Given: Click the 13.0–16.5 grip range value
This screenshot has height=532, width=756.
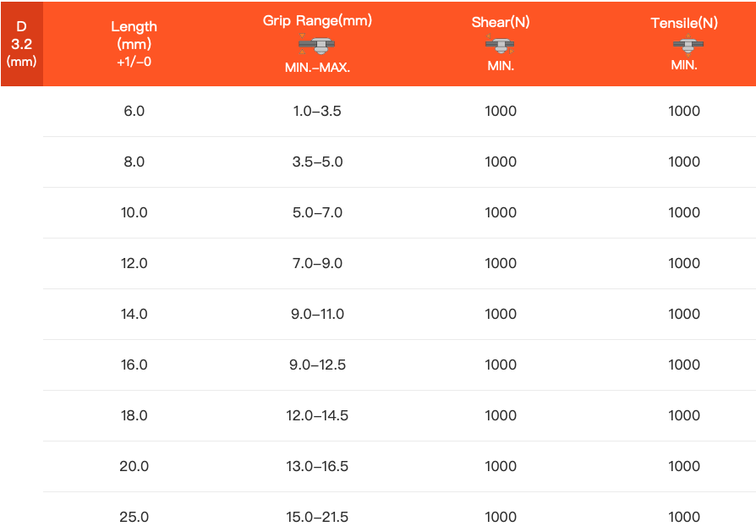Looking at the screenshot, I should 317,466.
